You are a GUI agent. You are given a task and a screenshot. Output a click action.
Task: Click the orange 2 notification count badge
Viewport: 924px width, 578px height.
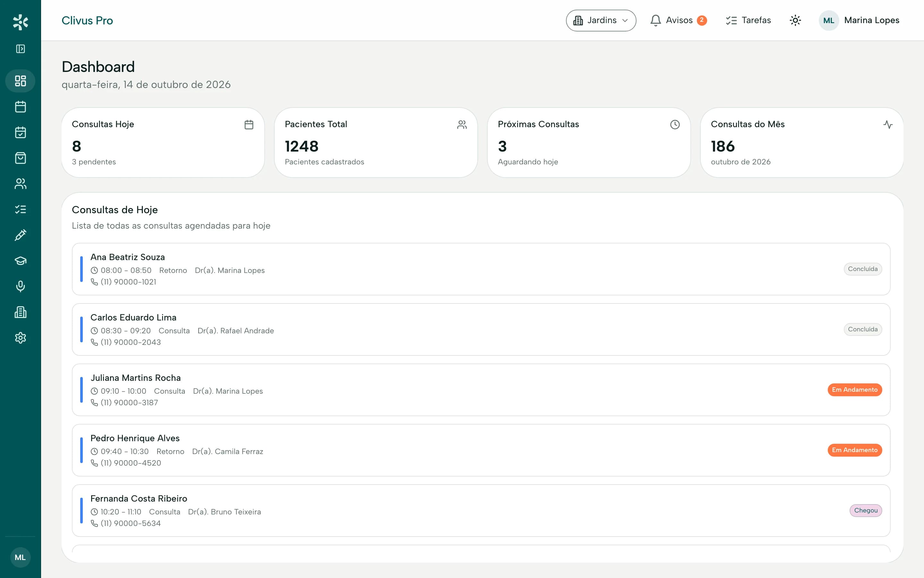702,20
